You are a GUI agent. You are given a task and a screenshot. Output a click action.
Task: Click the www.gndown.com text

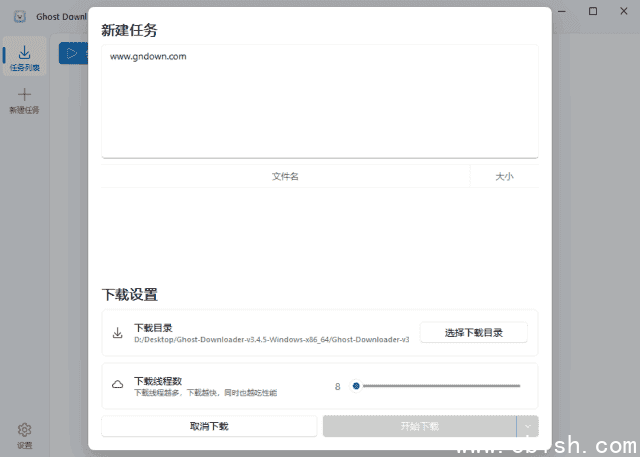148,57
